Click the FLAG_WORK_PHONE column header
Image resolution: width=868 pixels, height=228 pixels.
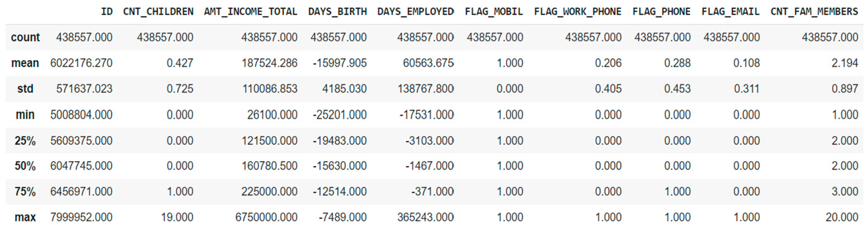(x=578, y=12)
